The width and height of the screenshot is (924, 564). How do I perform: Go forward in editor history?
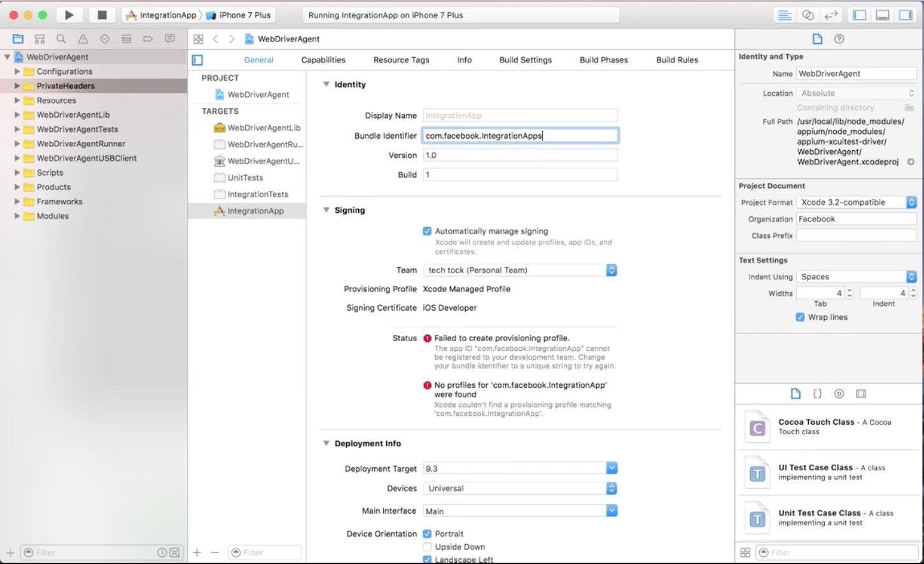pyautogui.click(x=232, y=39)
